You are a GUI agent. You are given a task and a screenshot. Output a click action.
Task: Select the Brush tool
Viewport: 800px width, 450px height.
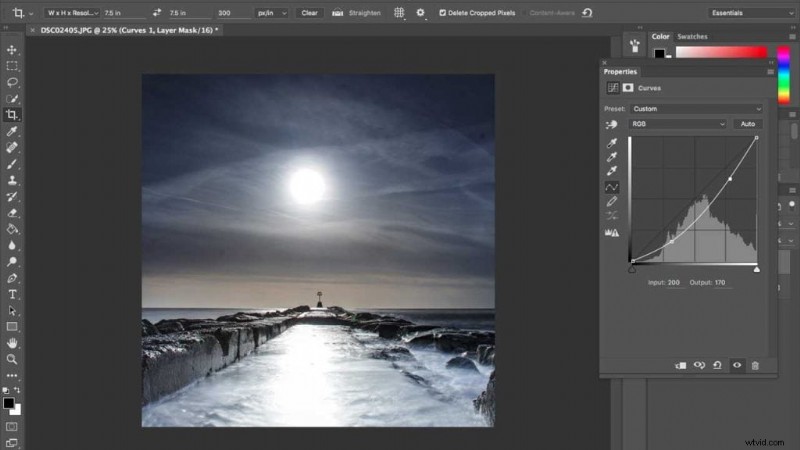coord(12,164)
